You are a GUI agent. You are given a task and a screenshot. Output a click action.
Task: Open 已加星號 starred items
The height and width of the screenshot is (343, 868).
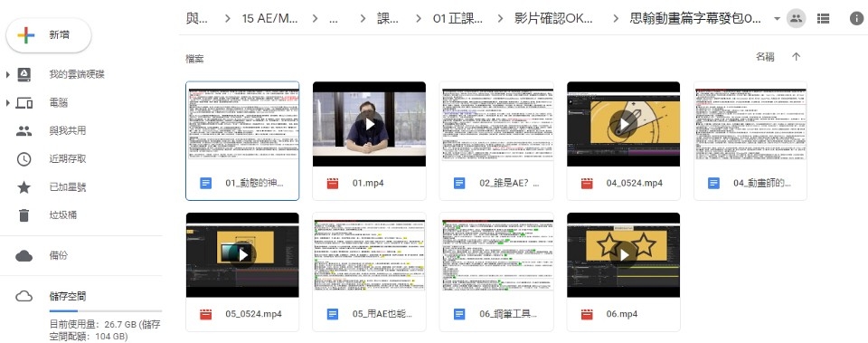pos(68,187)
